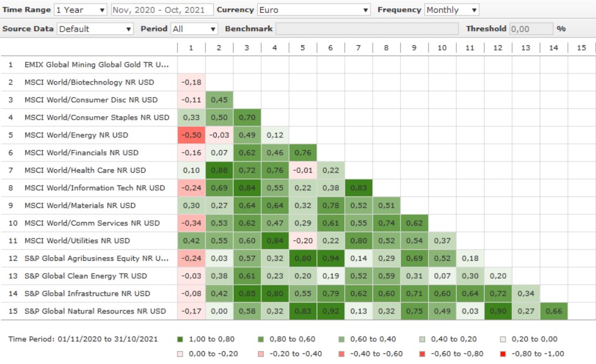596x364 pixels.
Task: Click the Benchmark input field
Action: pyautogui.click(x=367, y=29)
